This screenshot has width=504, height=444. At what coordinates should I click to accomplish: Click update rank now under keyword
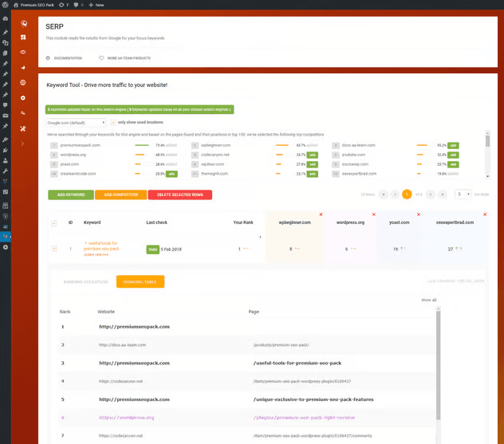(96, 254)
